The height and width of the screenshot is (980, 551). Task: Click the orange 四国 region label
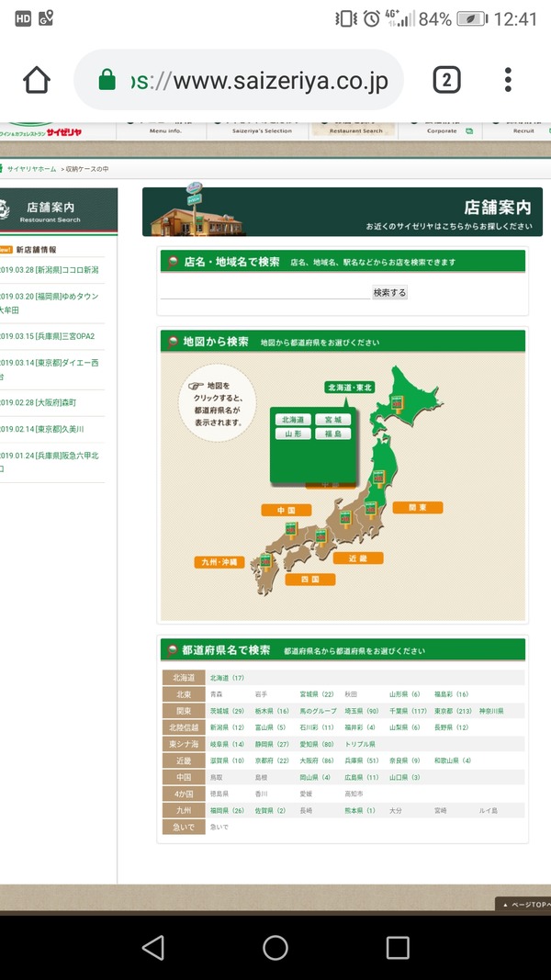coord(310,580)
